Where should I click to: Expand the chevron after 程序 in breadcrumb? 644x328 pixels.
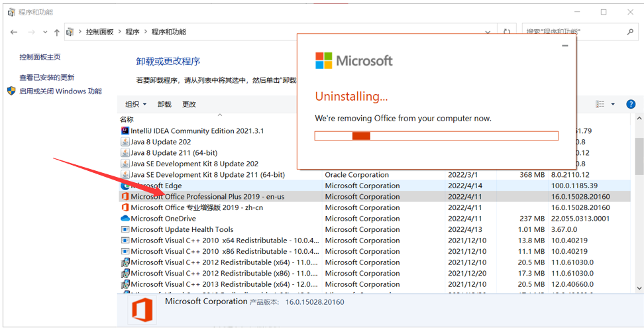coord(145,32)
